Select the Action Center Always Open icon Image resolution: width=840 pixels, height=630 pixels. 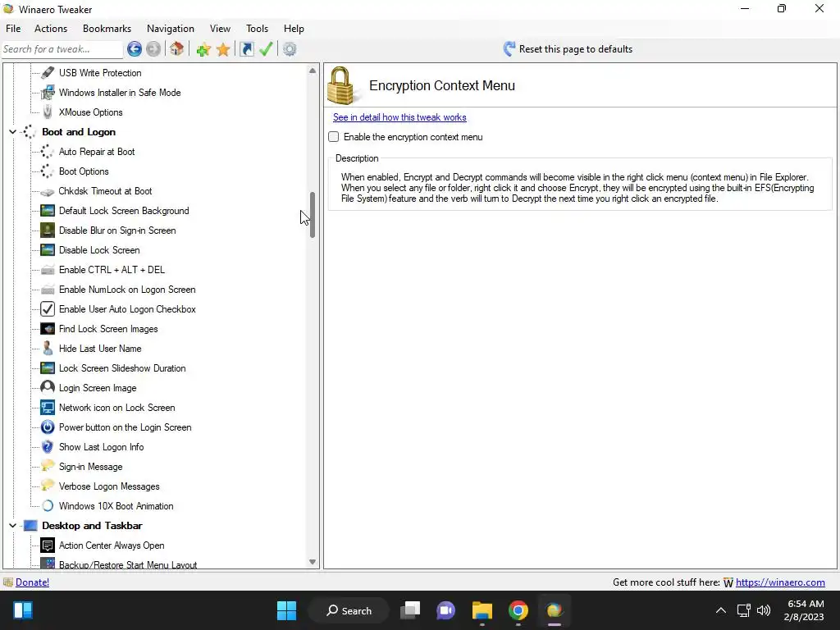48,546
